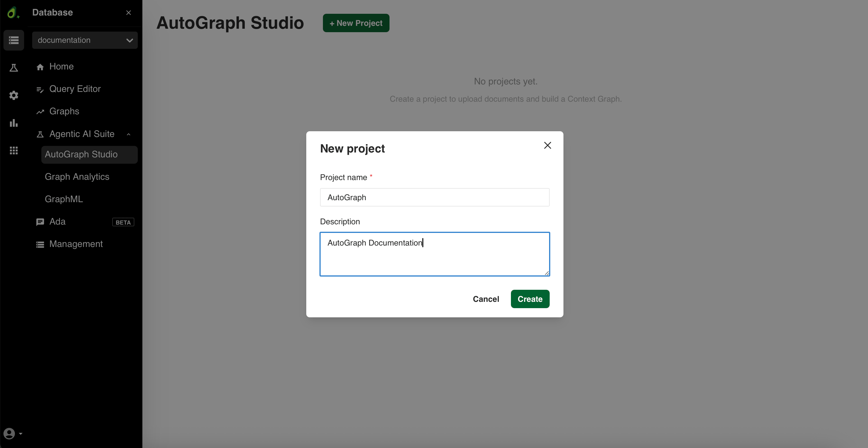
Task: Click the AutoGraph Studio page heading
Action: point(230,23)
